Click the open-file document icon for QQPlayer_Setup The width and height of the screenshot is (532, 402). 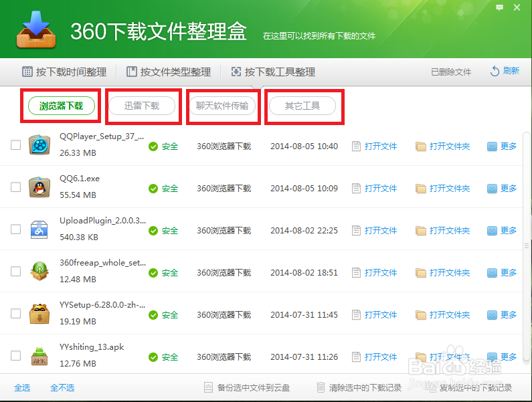click(356, 146)
